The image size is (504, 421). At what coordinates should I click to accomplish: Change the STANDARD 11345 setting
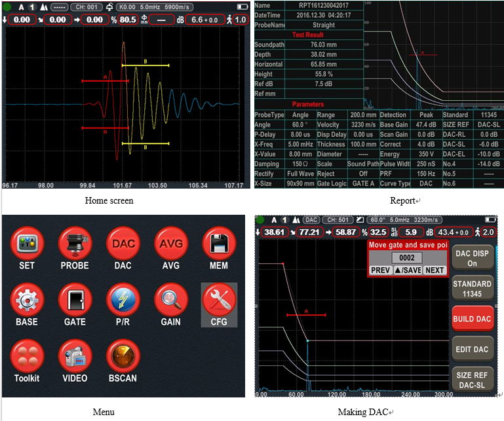(472, 289)
